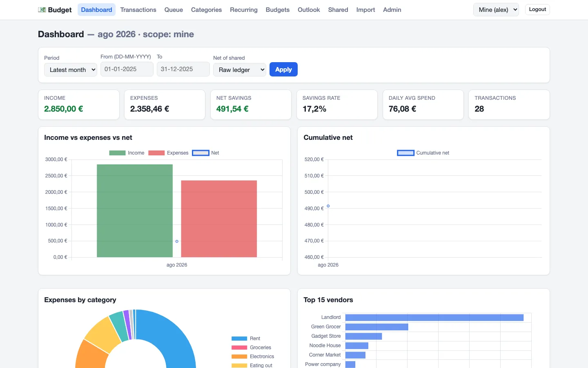The height and width of the screenshot is (368, 588).
Task: Click the red Expenses bar
Action: tap(219, 219)
